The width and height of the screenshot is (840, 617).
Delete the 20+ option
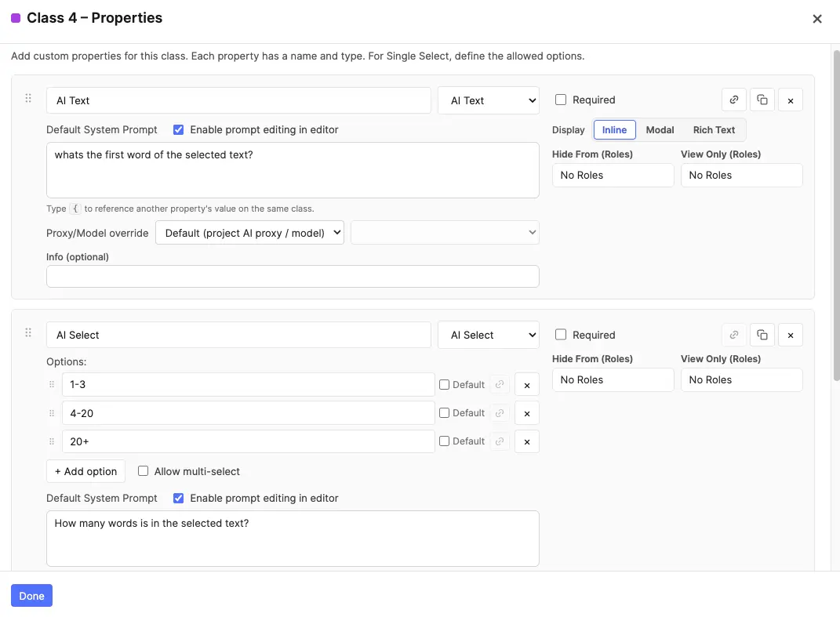[526, 442]
